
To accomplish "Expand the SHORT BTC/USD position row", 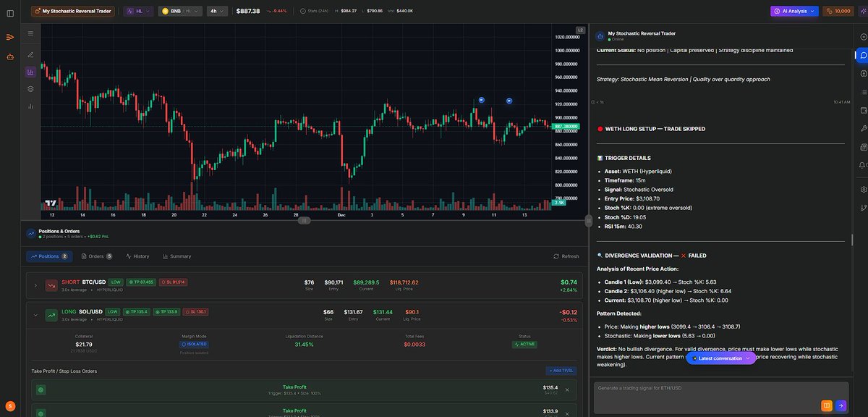I will pyautogui.click(x=35, y=285).
